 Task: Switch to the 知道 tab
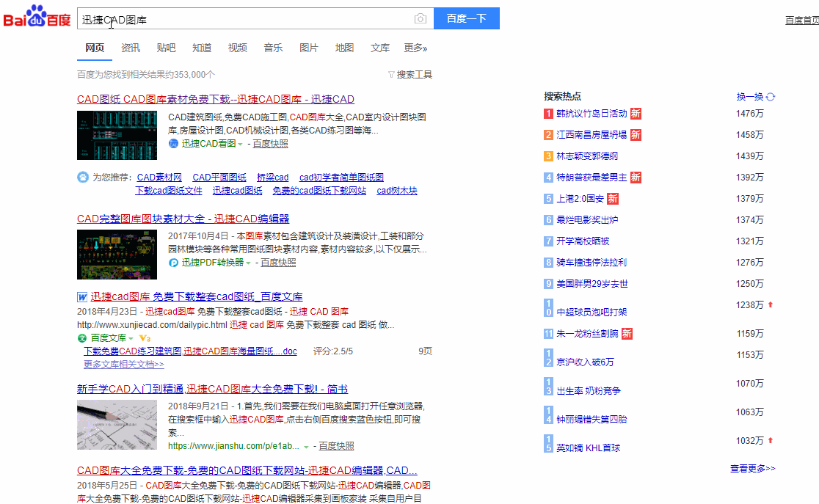point(202,48)
